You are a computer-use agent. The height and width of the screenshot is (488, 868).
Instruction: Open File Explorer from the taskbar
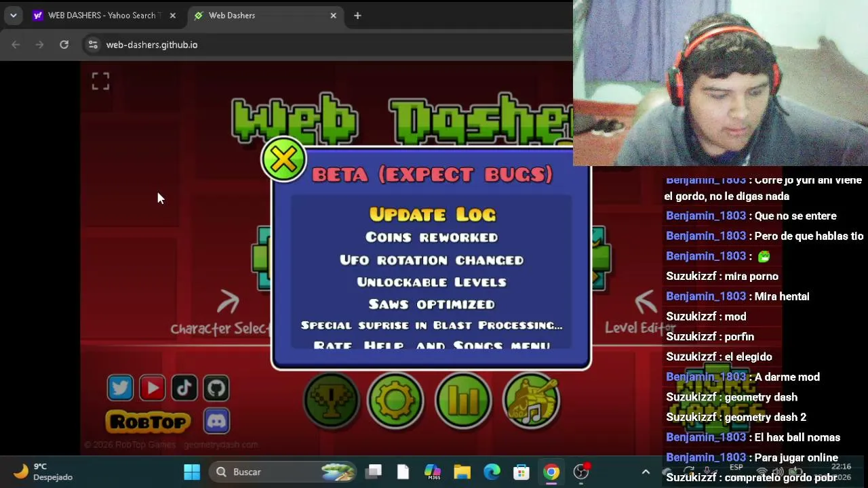[462, 472]
